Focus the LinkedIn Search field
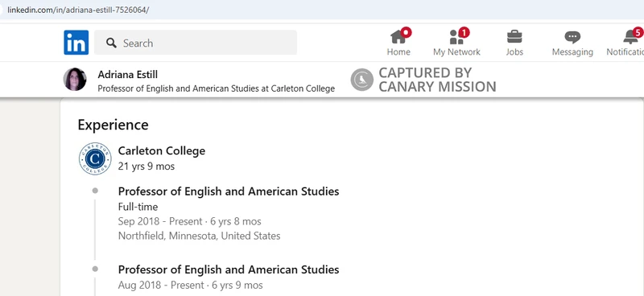 tap(196, 43)
